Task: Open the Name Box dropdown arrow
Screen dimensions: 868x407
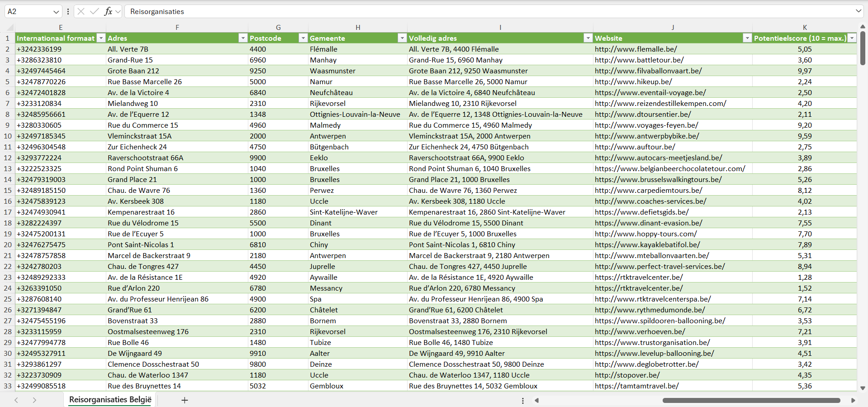Action: 56,12
